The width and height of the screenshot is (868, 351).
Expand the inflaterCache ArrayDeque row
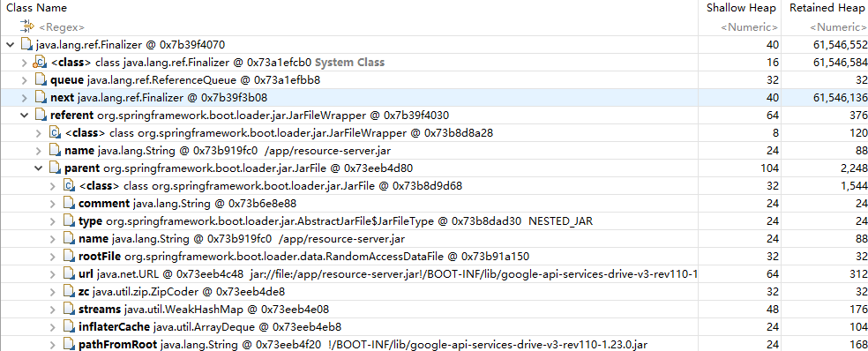click(x=53, y=326)
